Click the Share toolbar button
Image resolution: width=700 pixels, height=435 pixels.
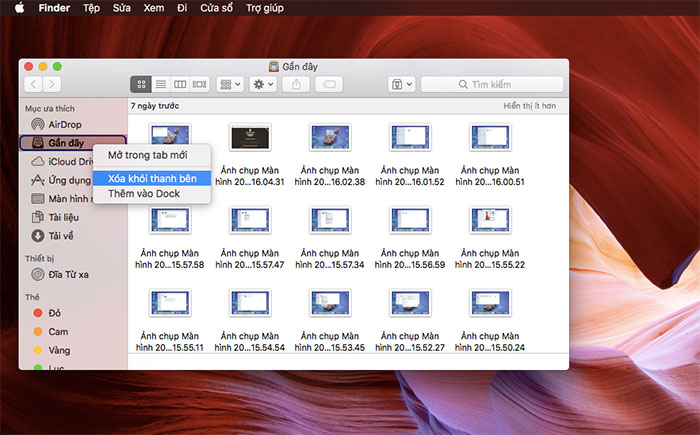tap(296, 84)
